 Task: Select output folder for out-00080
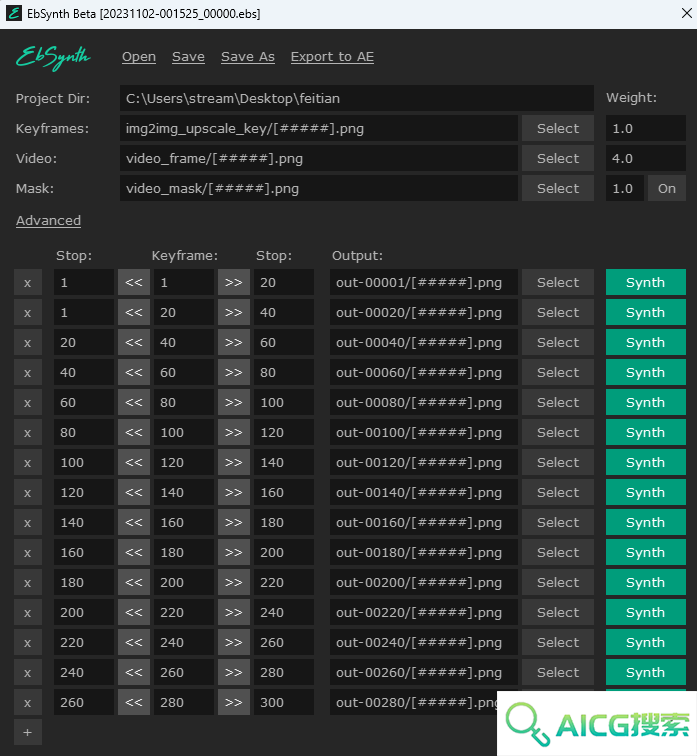(x=558, y=403)
